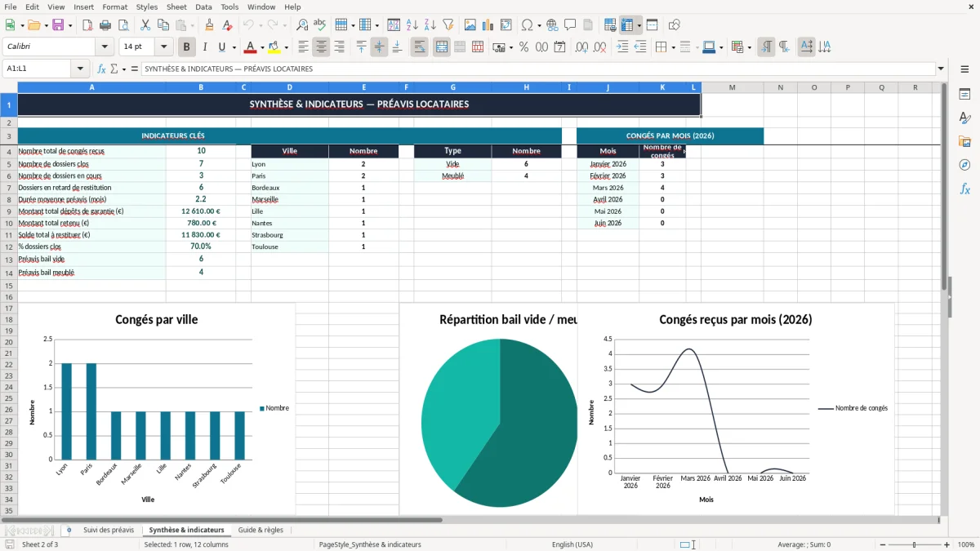The image size is (980, 551).
Task: Insert Hyperlink globe icon
Action: 552,25
